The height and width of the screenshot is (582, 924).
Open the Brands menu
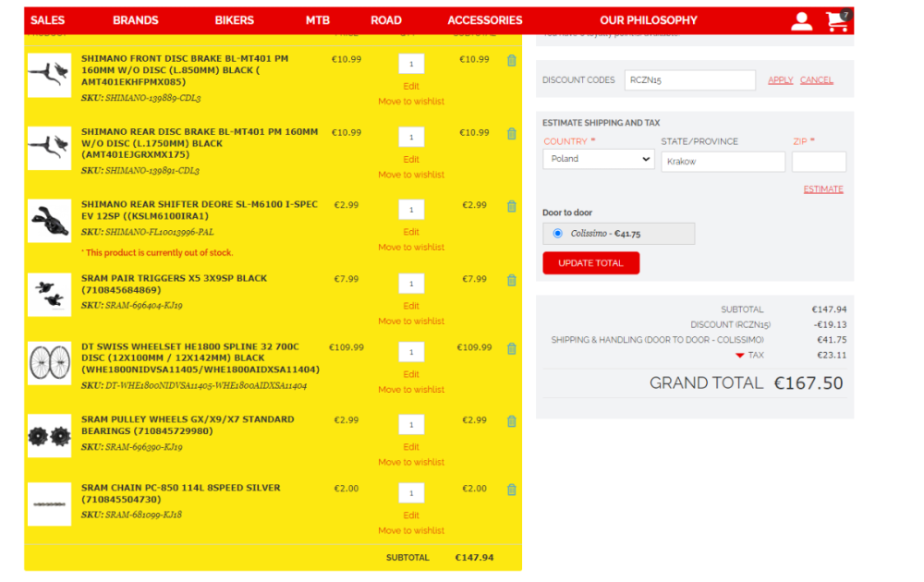click(136, 20)
